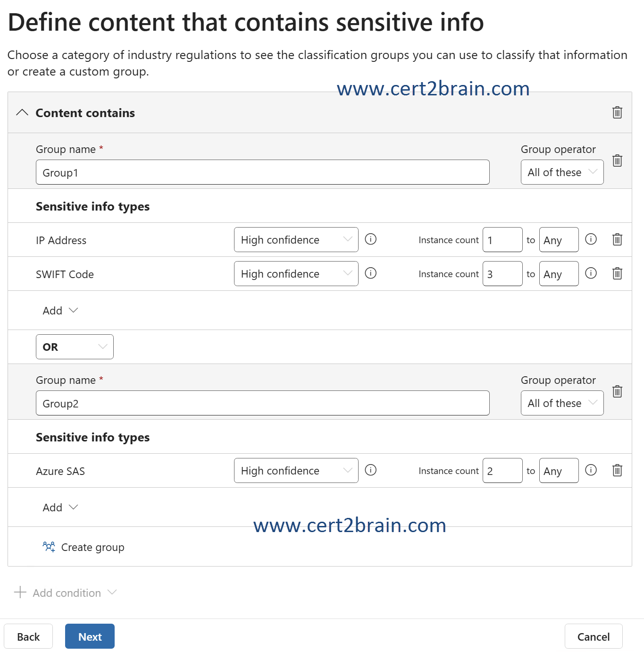The image size is (644, 652).
Task: Click the Create group people icon
Action: point(49,547)
